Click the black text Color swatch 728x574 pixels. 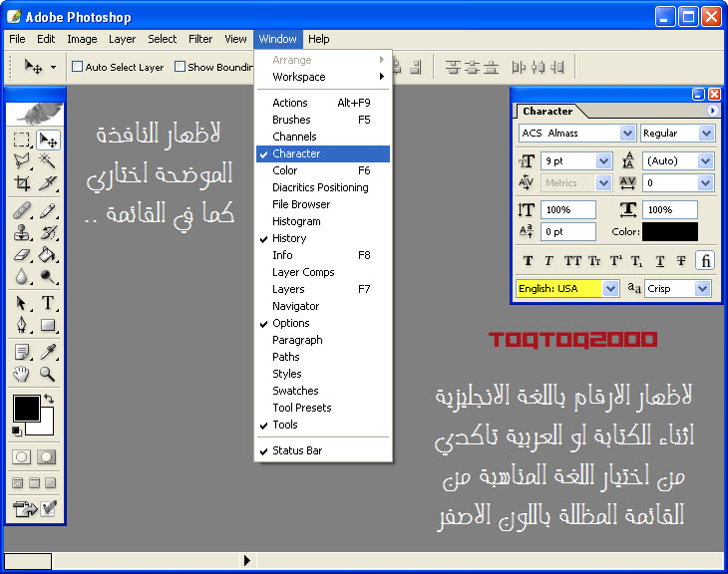pos(669,232)
